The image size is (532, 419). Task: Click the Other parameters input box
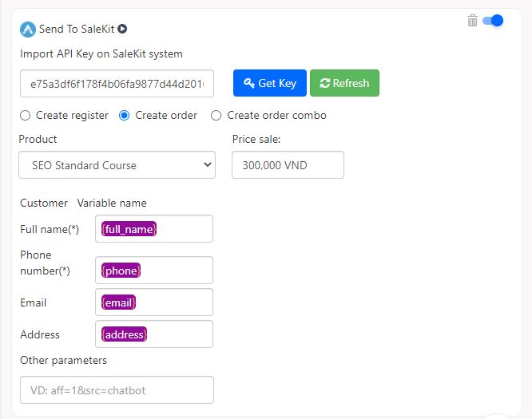[x=117, y=390]
